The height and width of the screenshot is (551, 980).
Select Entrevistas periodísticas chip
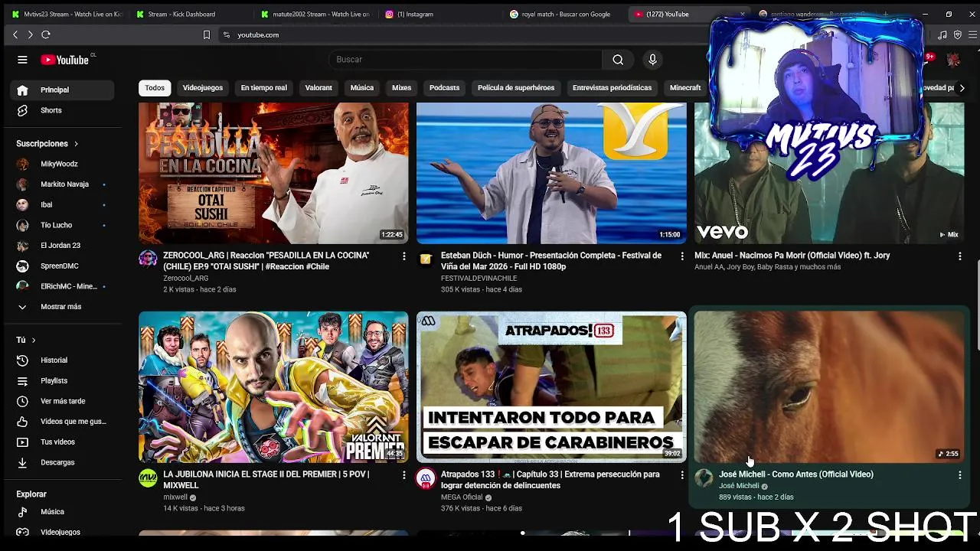[612, 88]
